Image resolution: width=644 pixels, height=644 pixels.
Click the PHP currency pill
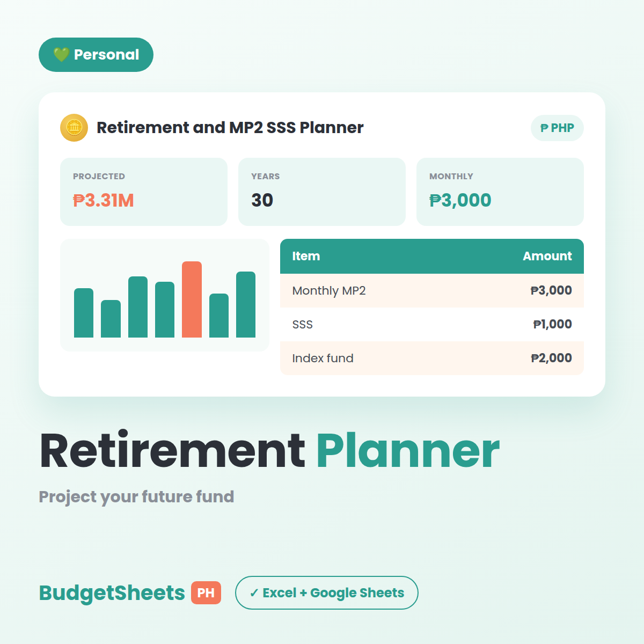tap(557, 128)
